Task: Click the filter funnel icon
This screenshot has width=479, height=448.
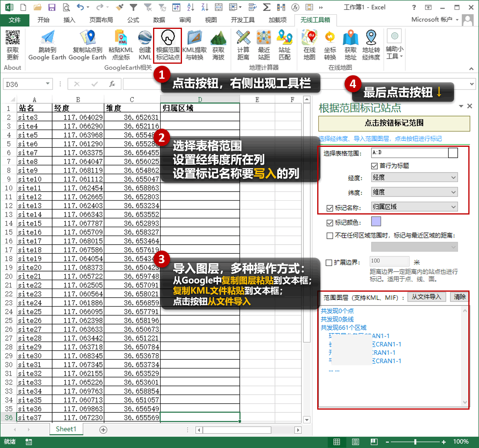Action: click(134, 7)
